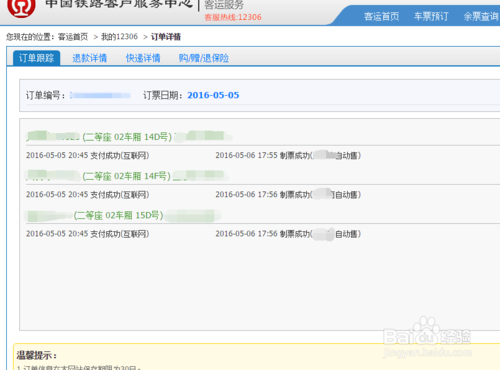Click the 订单详情 breadcrumb text
Viewport: 500px width, 370px height.
166,37
